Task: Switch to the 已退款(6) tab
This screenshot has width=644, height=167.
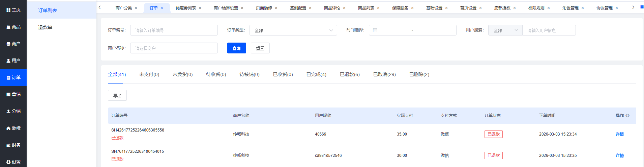Action: pyautogui.click(x=350, y=74)
